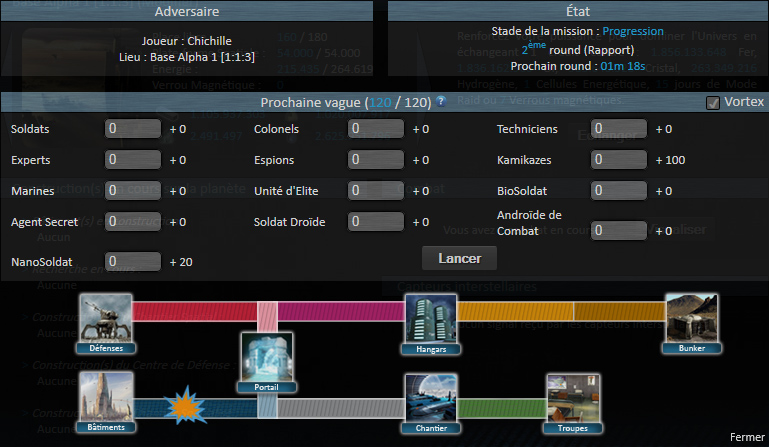Toggle the Vortex checkbox
Image resolution: width=769 pixels, height=447 pixels.
coord(712,103)
